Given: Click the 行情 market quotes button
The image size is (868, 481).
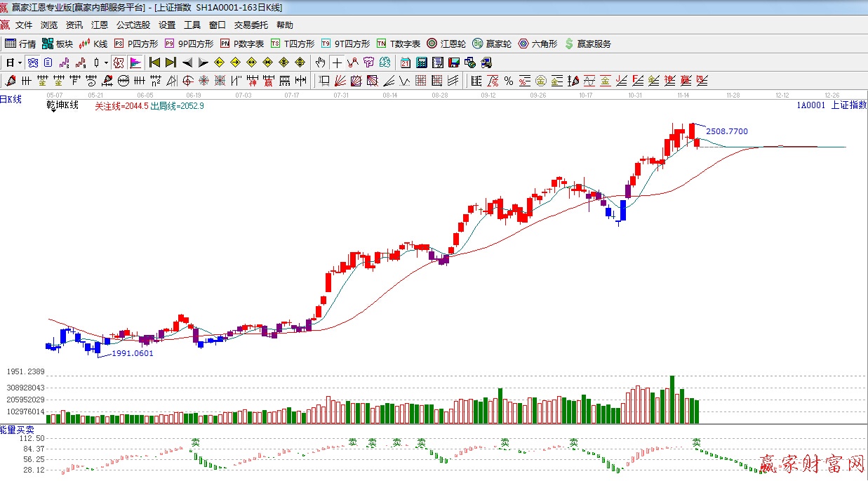Looking at the screenshot, I should coord(21,44).
